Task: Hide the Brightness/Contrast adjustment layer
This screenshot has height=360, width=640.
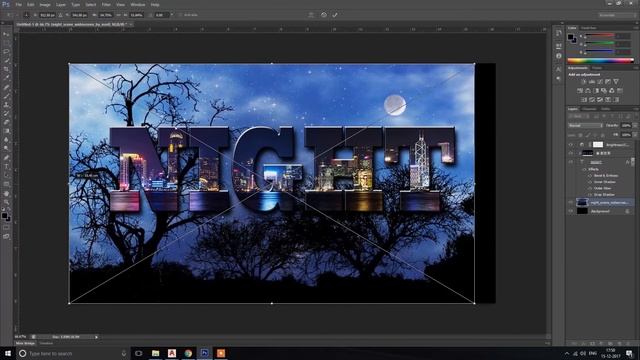Action: tap(571, 144)
